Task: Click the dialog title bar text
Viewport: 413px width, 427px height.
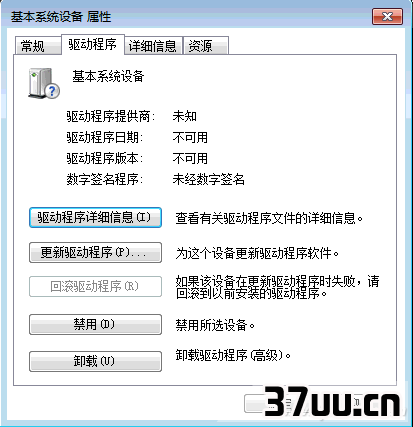Action: coord(61,17)
